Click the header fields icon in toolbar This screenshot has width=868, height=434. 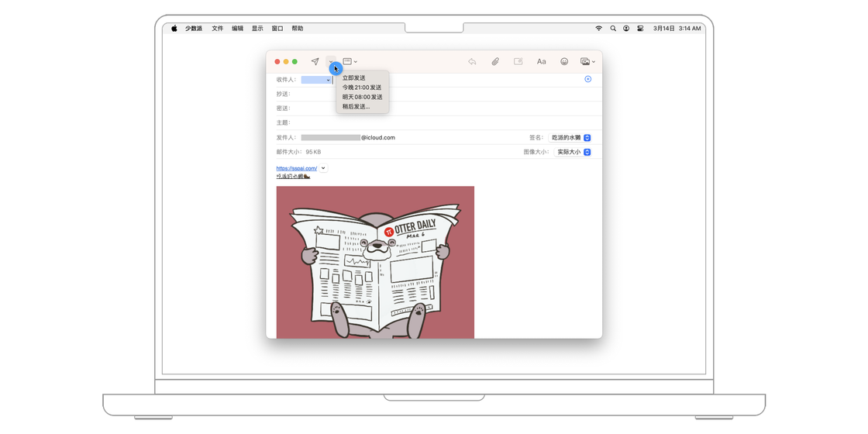pyautogui.click(x=348, y=61)
